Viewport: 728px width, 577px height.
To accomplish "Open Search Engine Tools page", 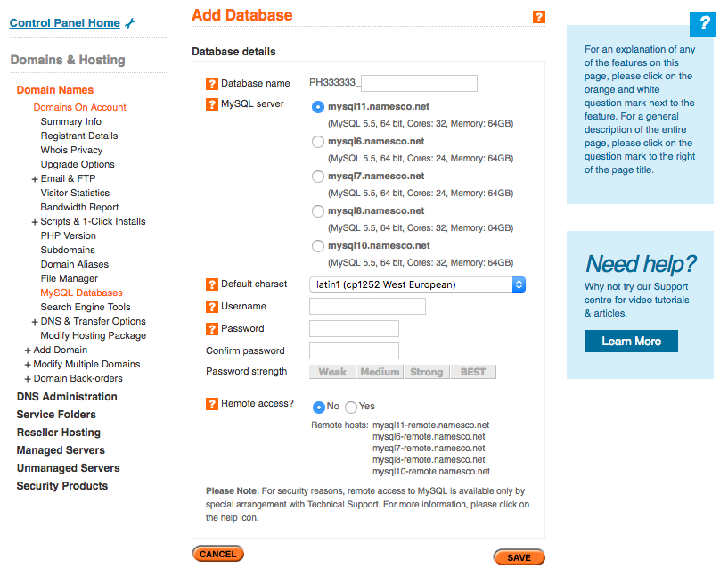I will 86,307.
